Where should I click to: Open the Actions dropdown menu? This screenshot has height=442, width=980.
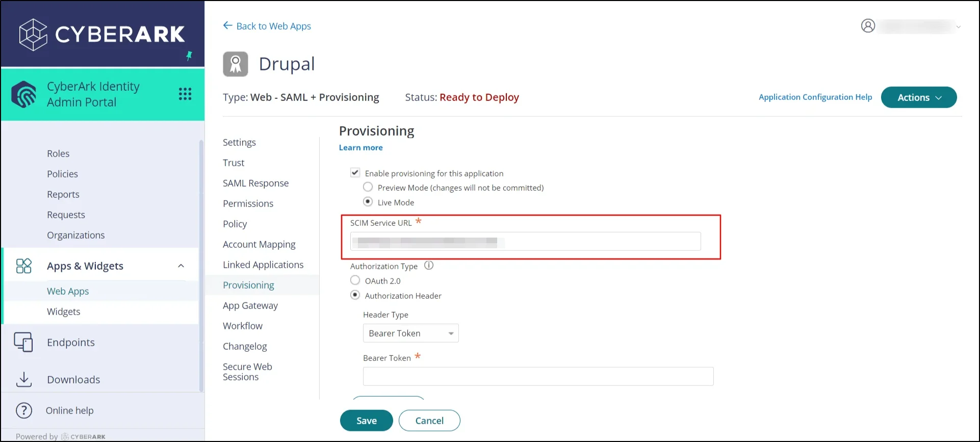point(919,97)
